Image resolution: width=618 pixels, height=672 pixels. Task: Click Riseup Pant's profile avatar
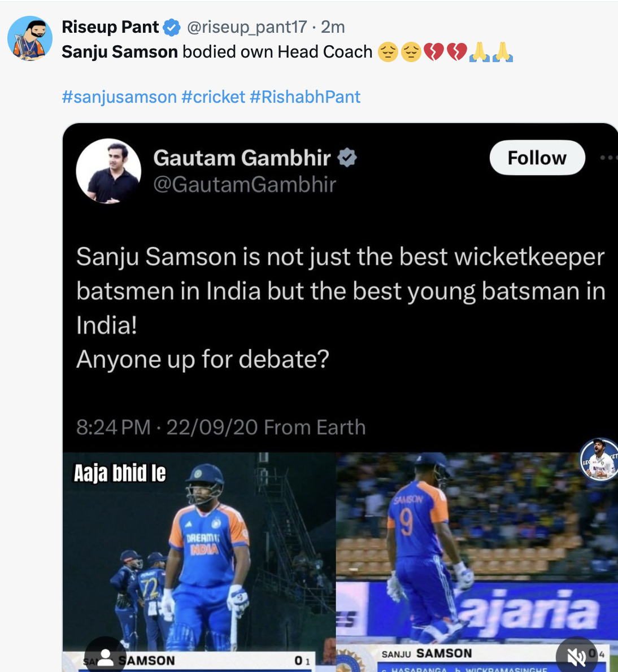tap(30, 38)
